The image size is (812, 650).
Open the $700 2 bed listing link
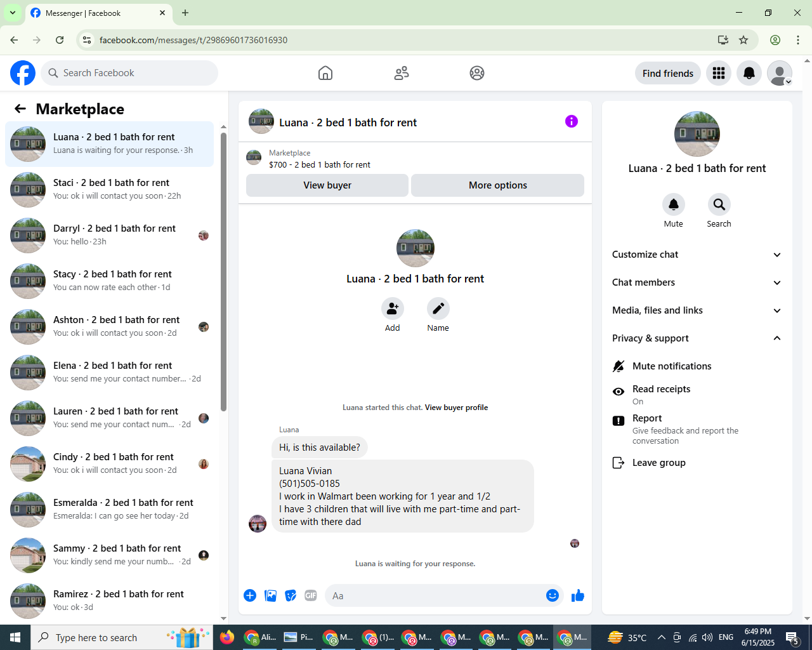pyautogui.click(x=320, y=164)
